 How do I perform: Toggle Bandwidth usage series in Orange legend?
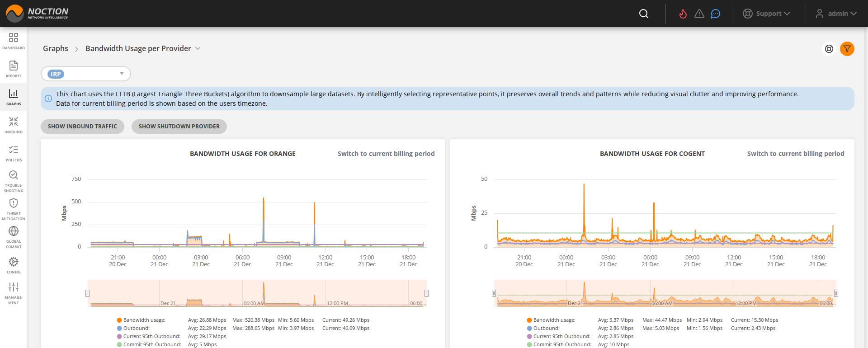coord(144,320)
